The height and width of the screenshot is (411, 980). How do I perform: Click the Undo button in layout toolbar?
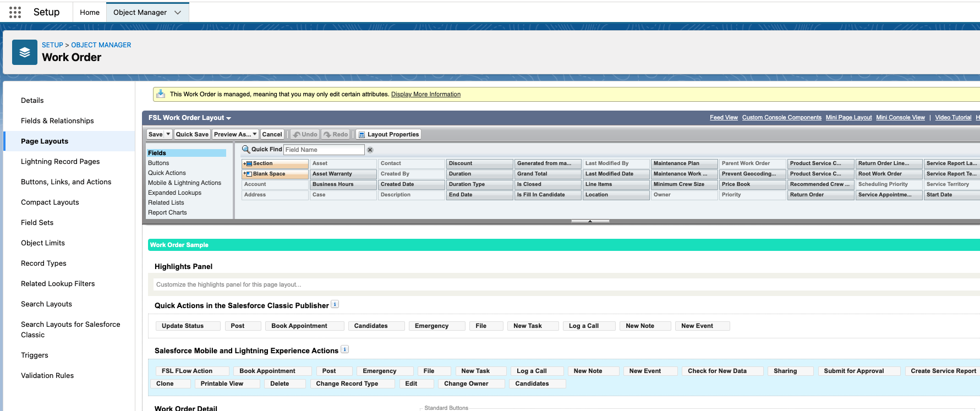tap(305, 134)
